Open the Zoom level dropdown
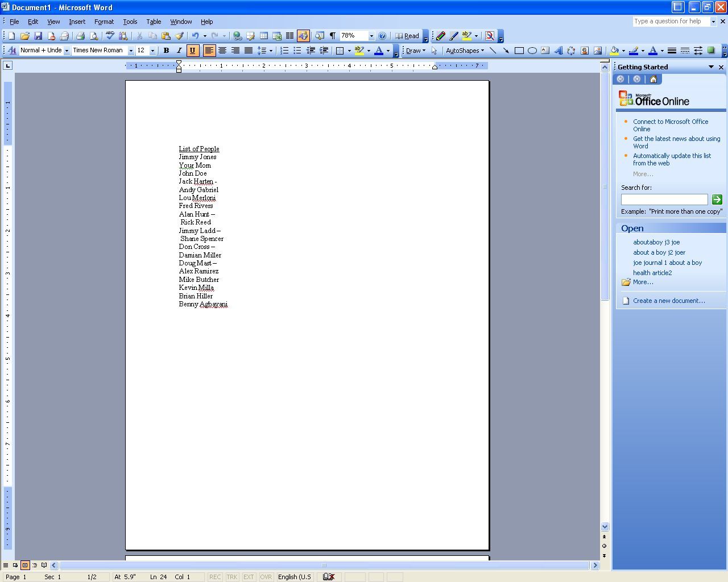Image resolution: width=728 pixels, height=582 pixels. pos(372,35)
